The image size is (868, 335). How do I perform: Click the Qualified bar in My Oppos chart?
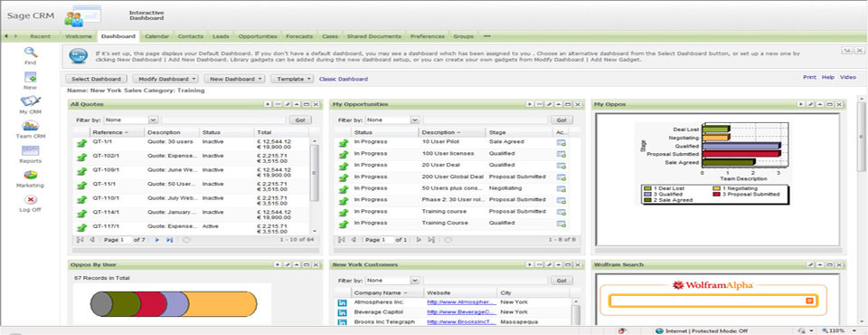coord(741,146)
